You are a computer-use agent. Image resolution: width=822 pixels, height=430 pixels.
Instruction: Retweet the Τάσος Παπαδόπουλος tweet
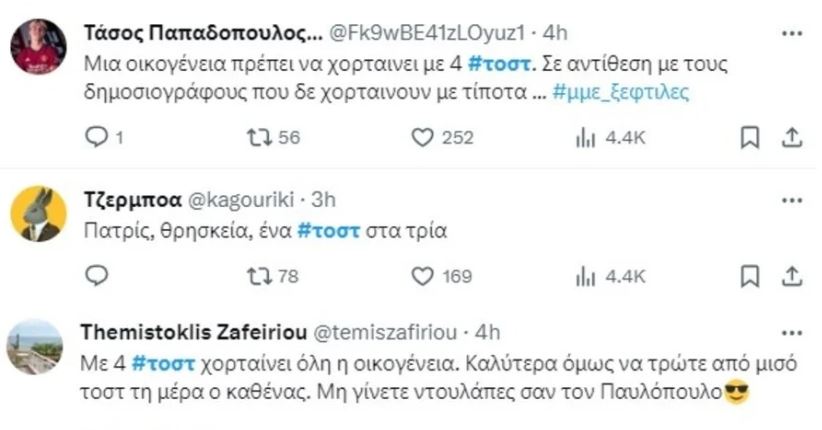point(259,138)
